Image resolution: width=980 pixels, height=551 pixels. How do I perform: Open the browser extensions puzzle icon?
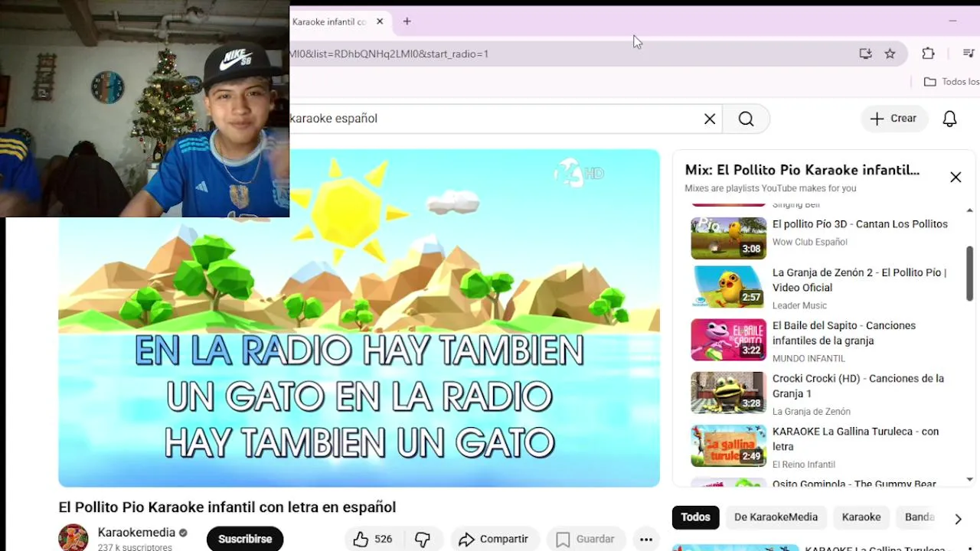[x=928, y=54]
